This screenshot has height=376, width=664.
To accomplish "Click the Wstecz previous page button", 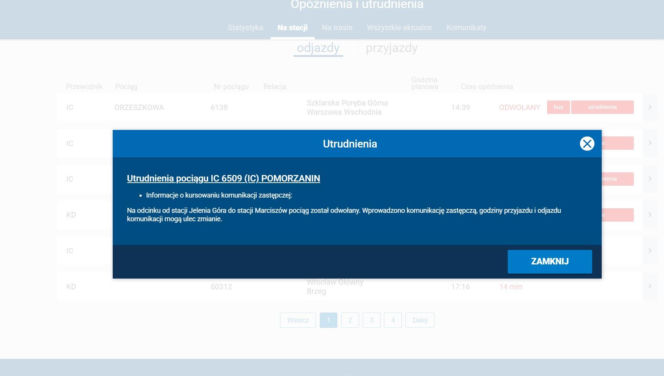I will tap(298, 320).
